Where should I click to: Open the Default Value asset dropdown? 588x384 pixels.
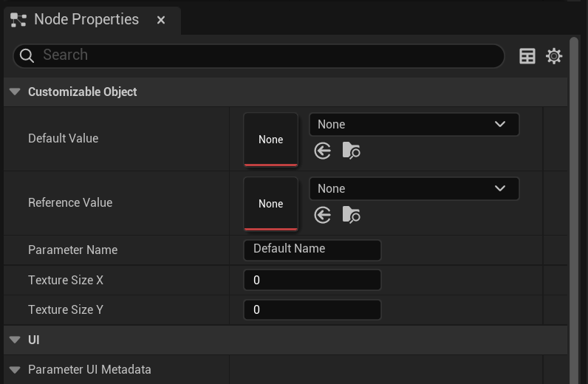[x=414, y=125]
